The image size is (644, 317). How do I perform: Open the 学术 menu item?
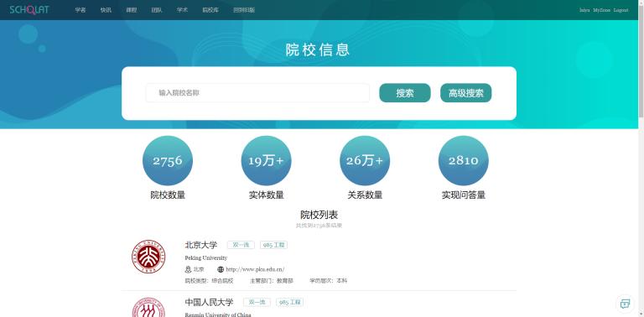[182, 10]
